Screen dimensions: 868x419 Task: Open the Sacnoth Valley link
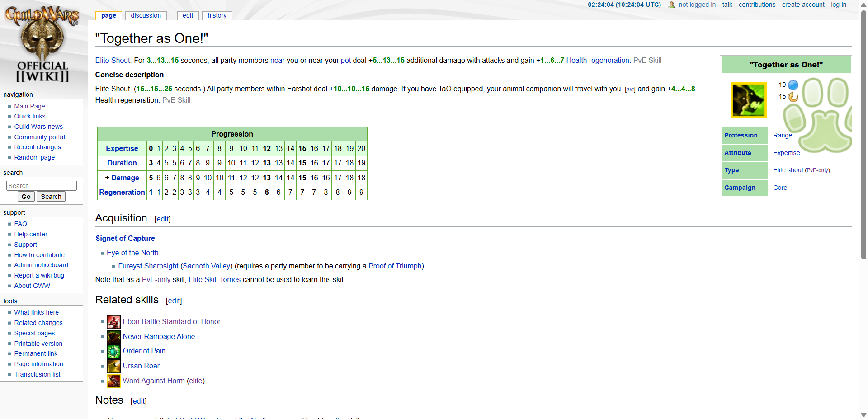coord(208,266)
